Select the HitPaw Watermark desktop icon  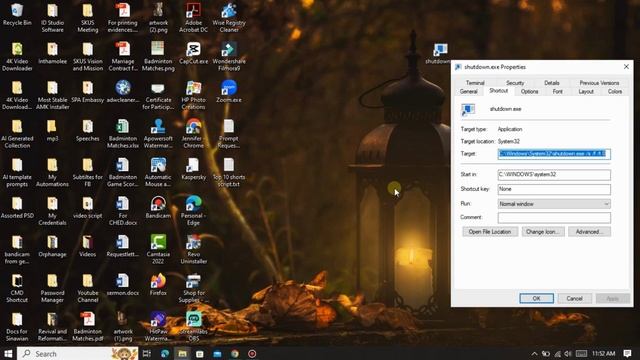point(158,326)
